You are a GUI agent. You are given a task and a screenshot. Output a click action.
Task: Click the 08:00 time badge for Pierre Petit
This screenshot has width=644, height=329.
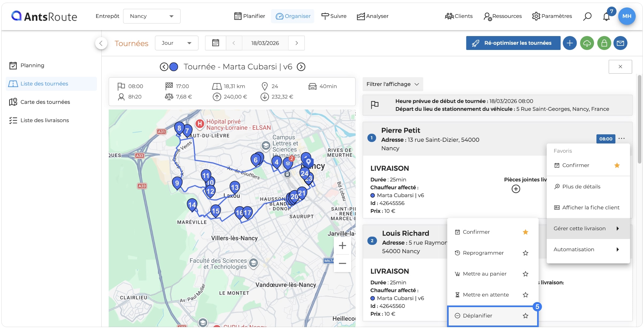[606, 139]
